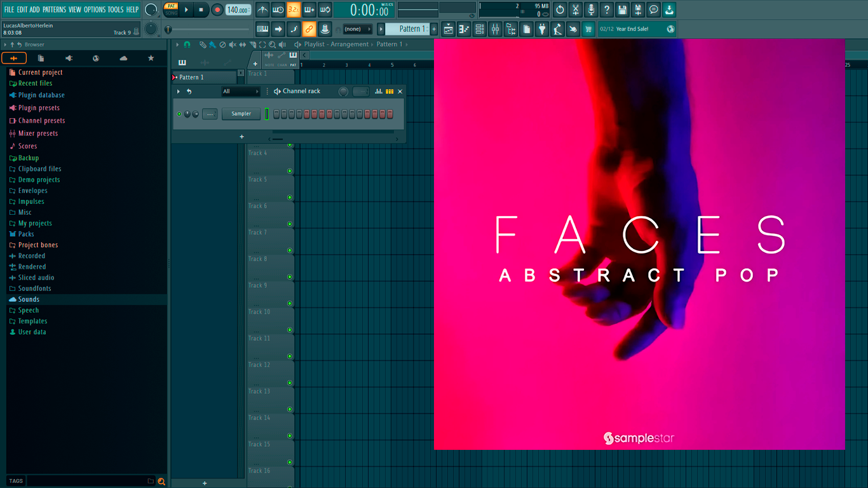Image resolution: width=868 pixels, height=488 pixels.
Task: Open the green download content library icon
Action: [x=669, y=10]
